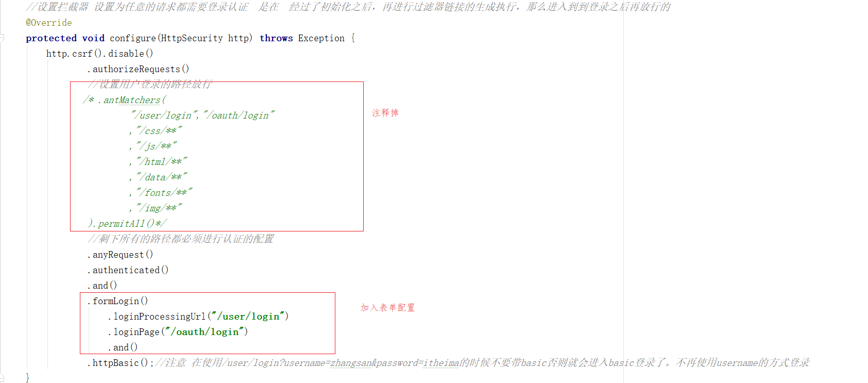The height and width of the screenshot is (383, 868).
Task: Click the ).permitAll()*/ line
Action: pos(127,224)
